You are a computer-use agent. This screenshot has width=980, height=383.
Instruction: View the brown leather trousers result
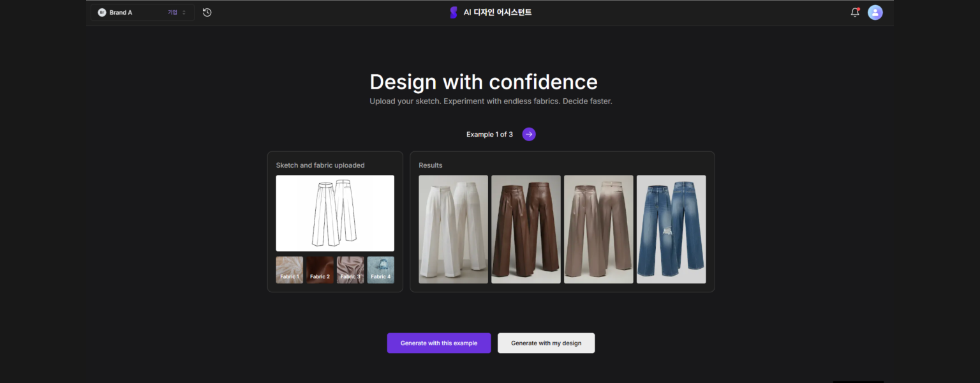(x=526, y=229)
